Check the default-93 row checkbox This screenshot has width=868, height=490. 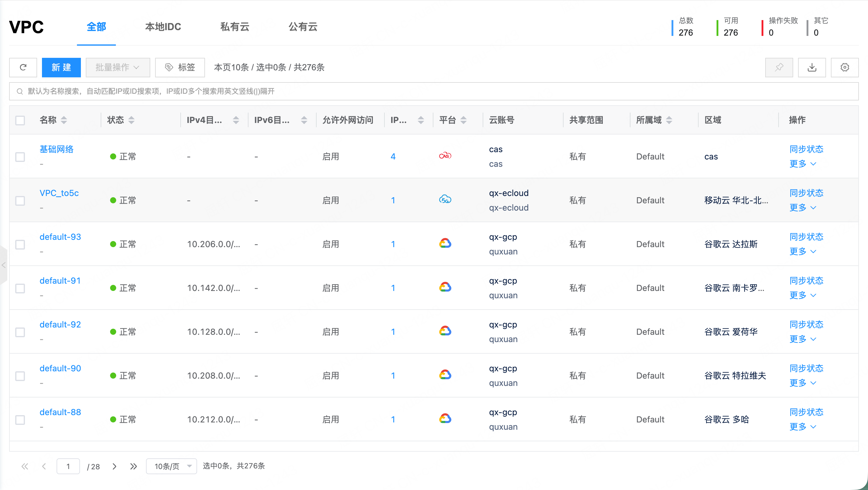point(20,245)
